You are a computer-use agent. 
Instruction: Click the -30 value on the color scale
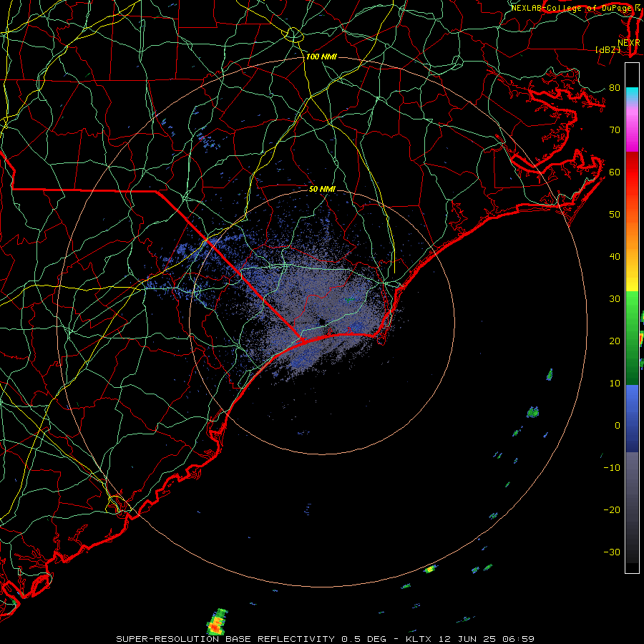(612, 552)
